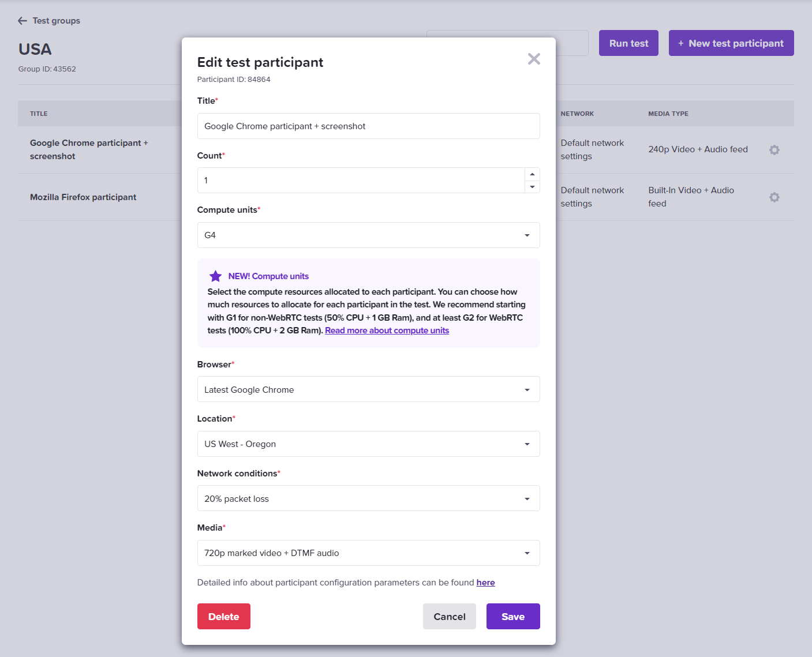This screenshot has width=812, height=657.
Task: Click the Run test button
Action: pyautogui.click(x=628, y=43)
